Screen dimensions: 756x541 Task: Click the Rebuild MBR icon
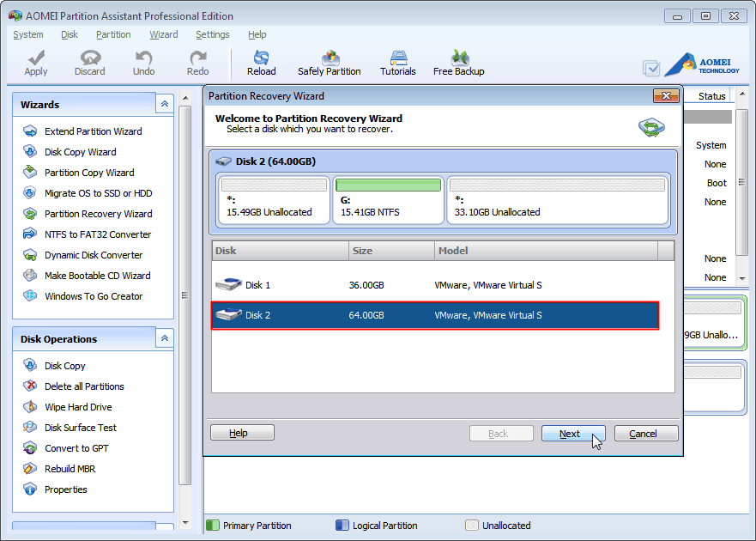28,469
